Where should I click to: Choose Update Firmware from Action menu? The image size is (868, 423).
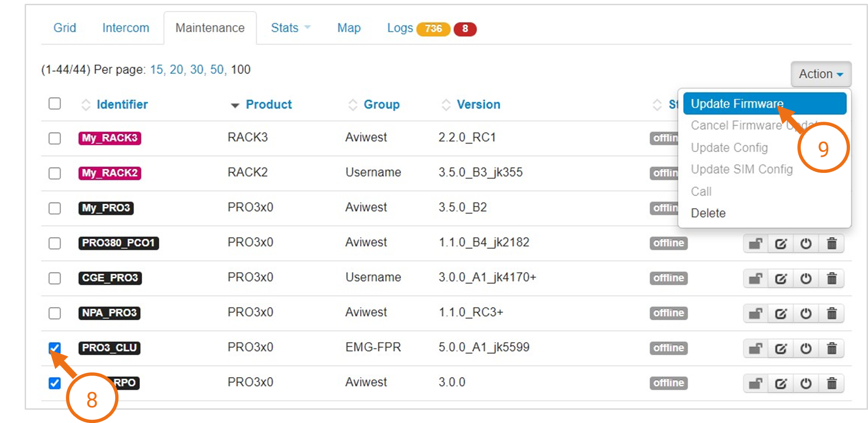[x=737, y=104]
